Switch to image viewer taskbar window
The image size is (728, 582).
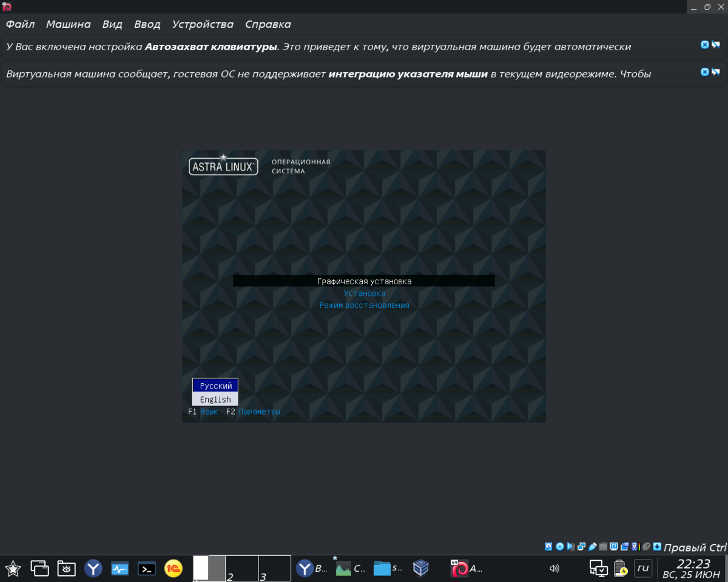(351, 569)
